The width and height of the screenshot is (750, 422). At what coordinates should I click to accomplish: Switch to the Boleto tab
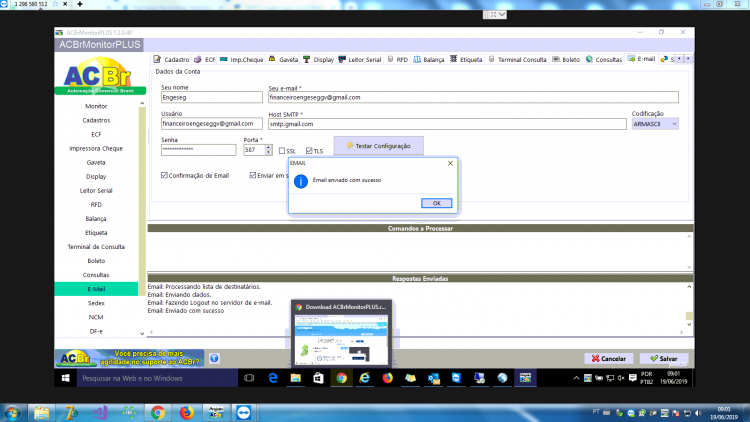click(x=566, y=59)
